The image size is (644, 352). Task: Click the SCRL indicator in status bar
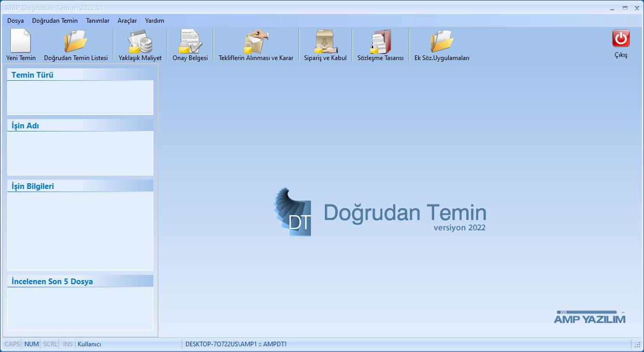[50, 344]
